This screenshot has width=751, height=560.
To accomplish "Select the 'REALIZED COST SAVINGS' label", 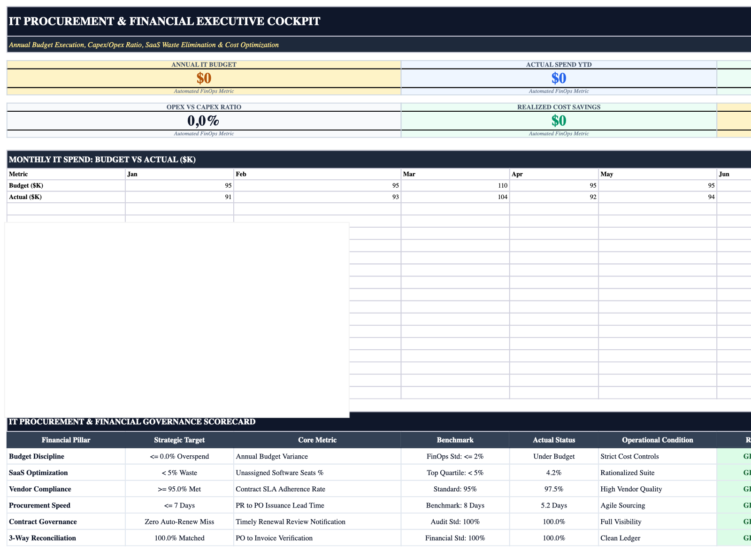I will (x=559, y=107).
